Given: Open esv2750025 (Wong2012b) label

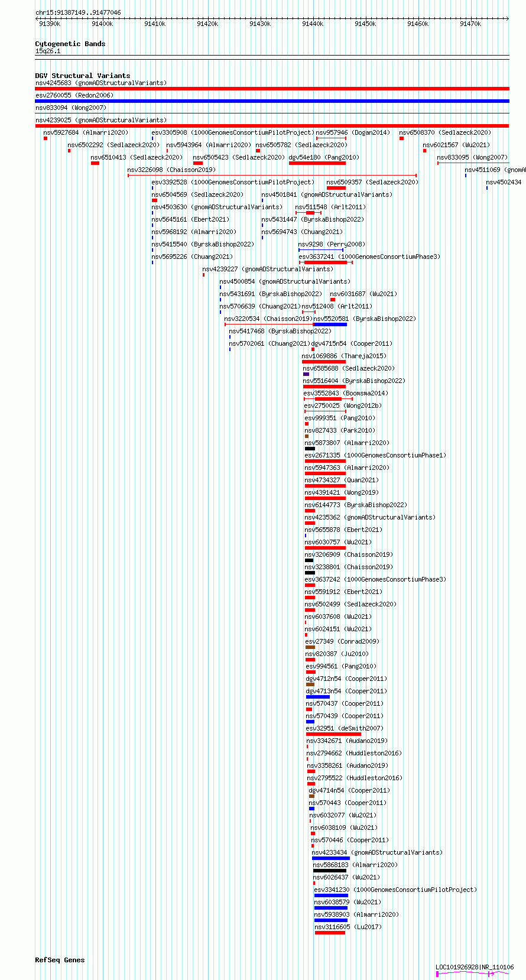Looking at the screenshot, I should (x=343, y=405).
